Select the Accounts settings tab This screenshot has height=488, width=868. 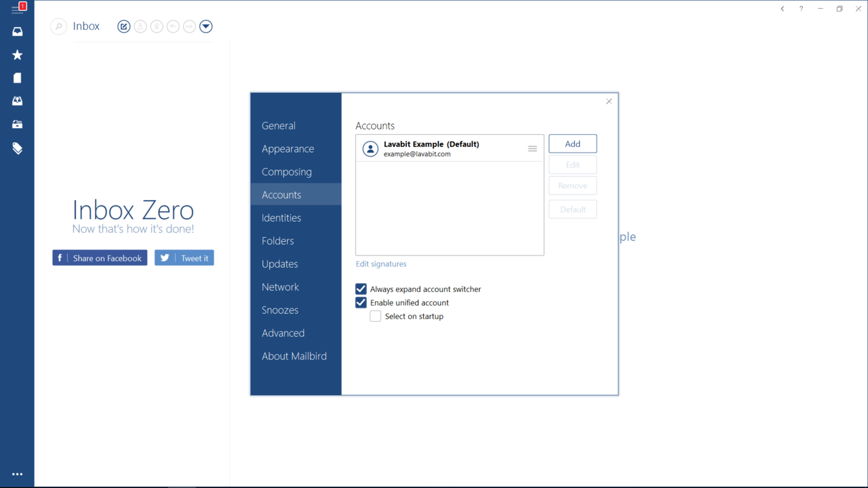296,195
